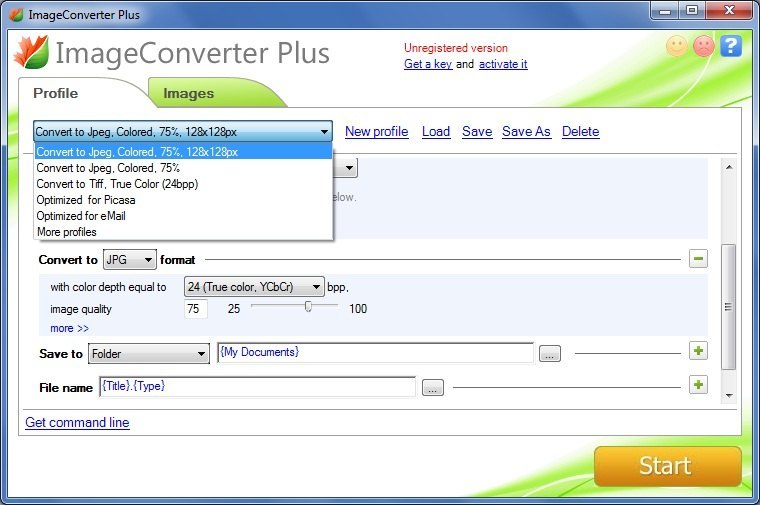Image resolution: width=760 pixels, height=505 pixels.
Task: Click the vertical scrollbar thumb
Action: (x=728, y=307)
